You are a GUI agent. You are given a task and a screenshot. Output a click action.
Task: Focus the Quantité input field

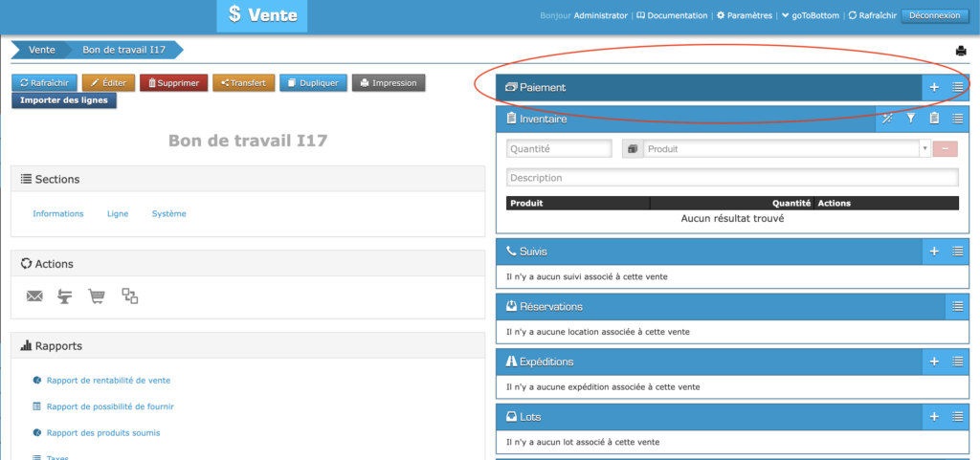coord(559,149)
